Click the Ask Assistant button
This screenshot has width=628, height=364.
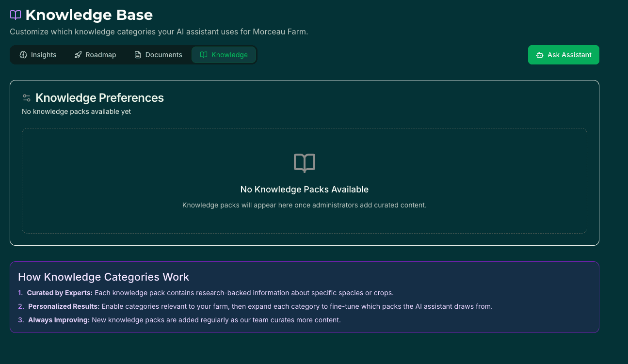coord(564,55)
